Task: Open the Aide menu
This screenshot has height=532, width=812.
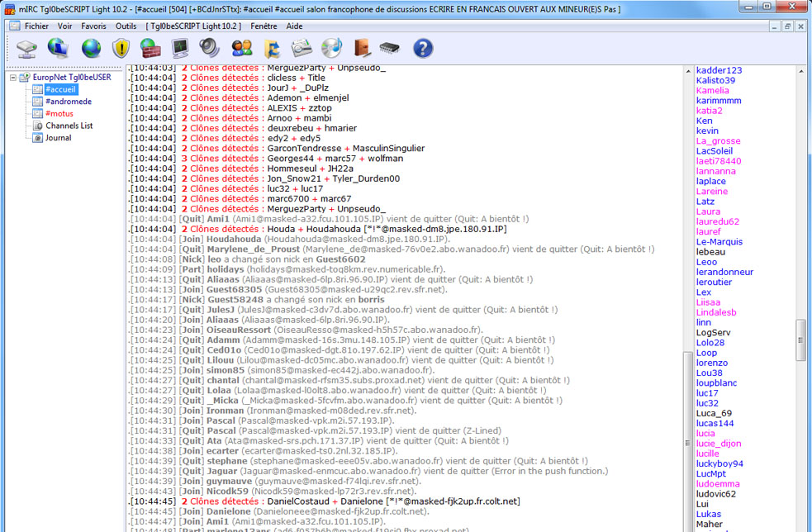Action: 294,26
